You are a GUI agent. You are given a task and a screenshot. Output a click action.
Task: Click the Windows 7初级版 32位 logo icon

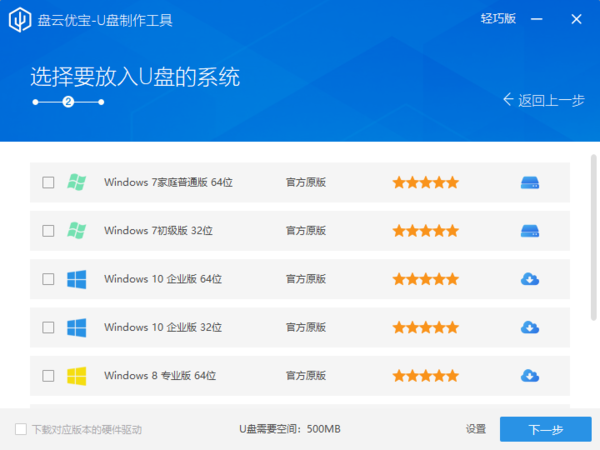(77, 230)
